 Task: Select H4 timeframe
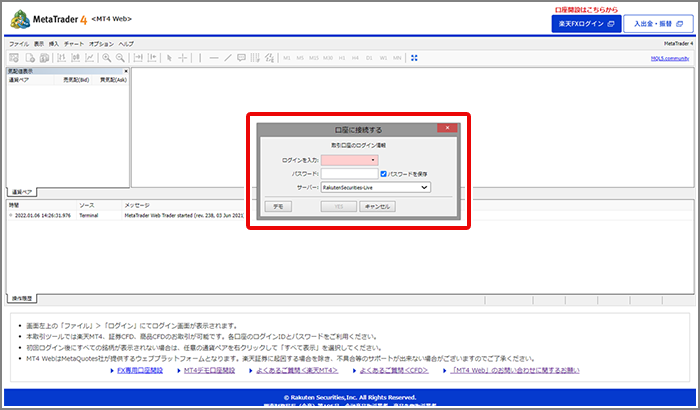pos(355,58)
